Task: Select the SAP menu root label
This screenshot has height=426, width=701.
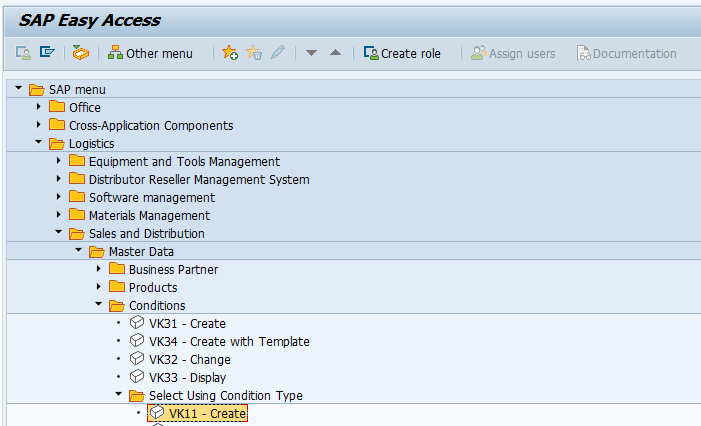Action: (x=77, y=90)
